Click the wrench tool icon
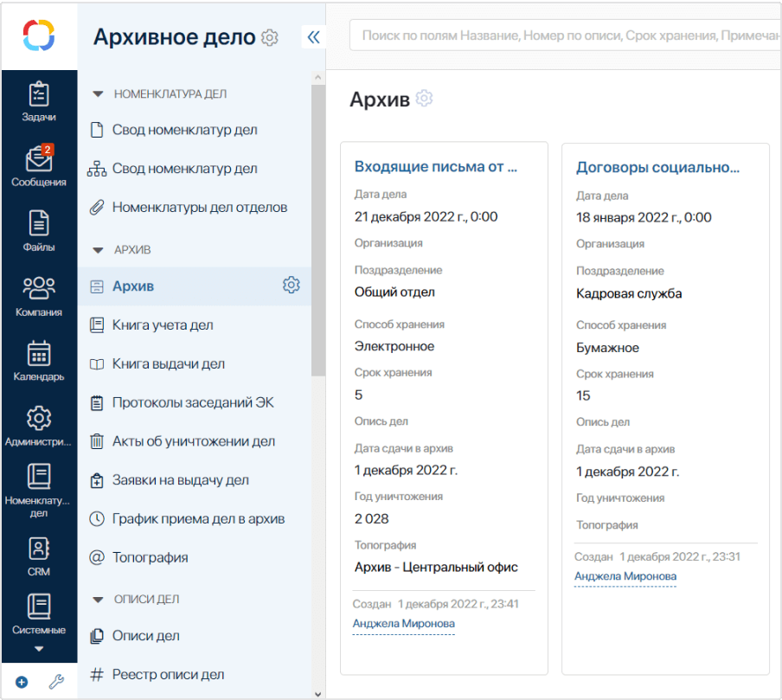This screenshot has width=782, height=700. click(x=56, y=682)
